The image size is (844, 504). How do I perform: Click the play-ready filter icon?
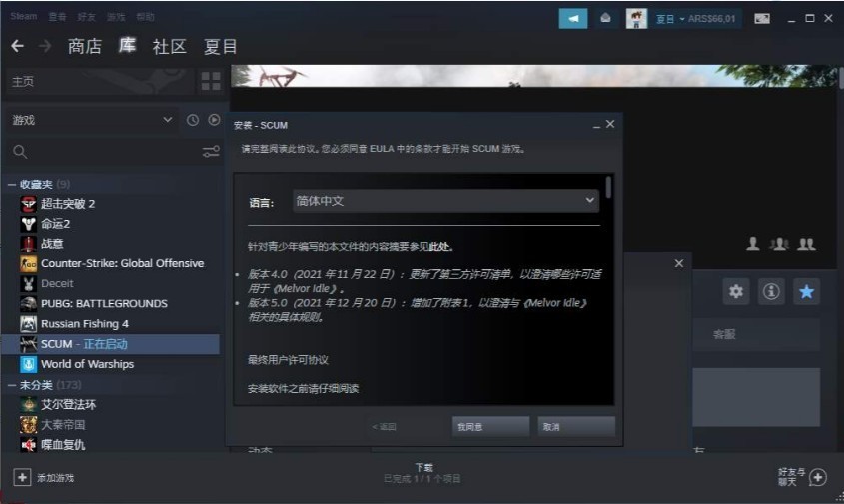click(213, 120)
